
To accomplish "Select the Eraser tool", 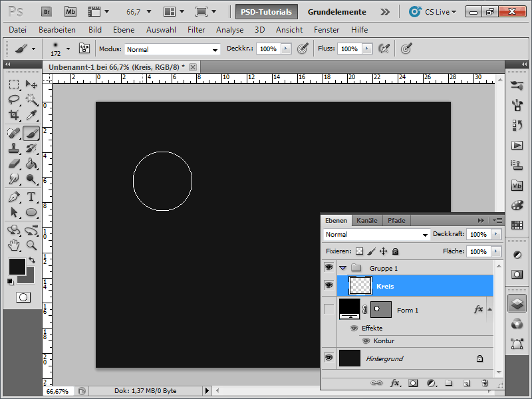I will click(14, 164).
